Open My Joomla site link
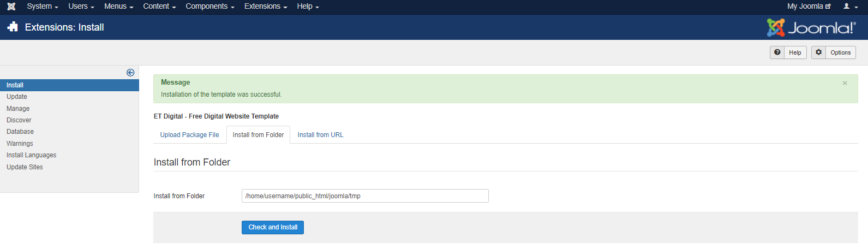The height and width of the screenshot is (248, 868). point(809,7)
